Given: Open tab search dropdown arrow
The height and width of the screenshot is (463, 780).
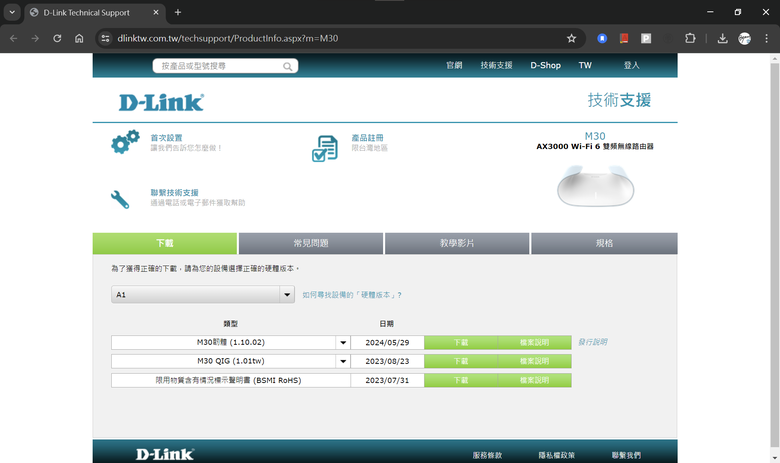Looking at the screenshot, I should tap(12, 12).
